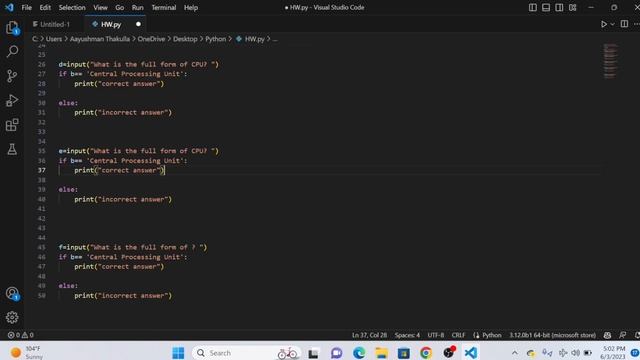Change the file encoding via UTF-8
This screenshot has width=640, height=360.
(x=436, y=335)
